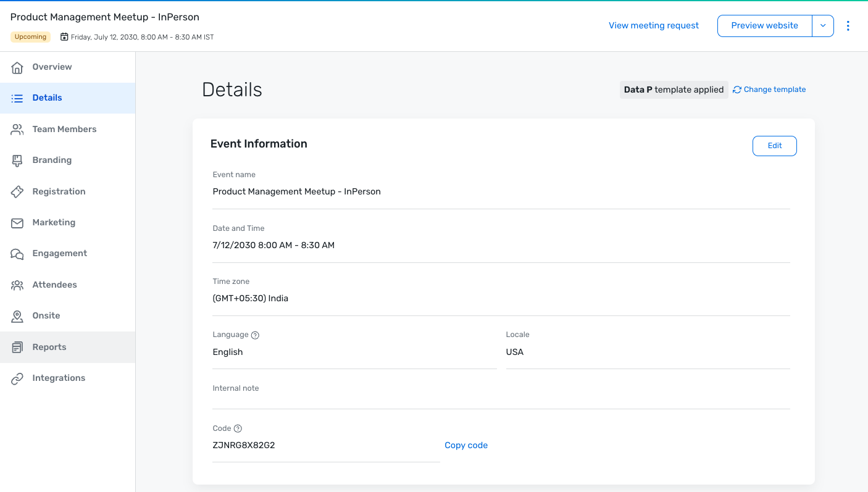868x492 pixels.
Task: Click the Code help question mark icon
Action: 238,429
